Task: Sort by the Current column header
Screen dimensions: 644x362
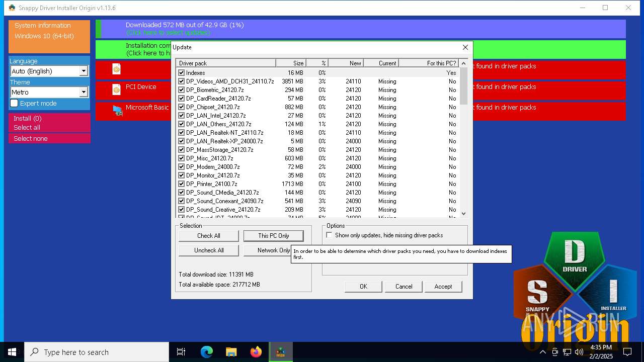Action: tap(381, 63)
